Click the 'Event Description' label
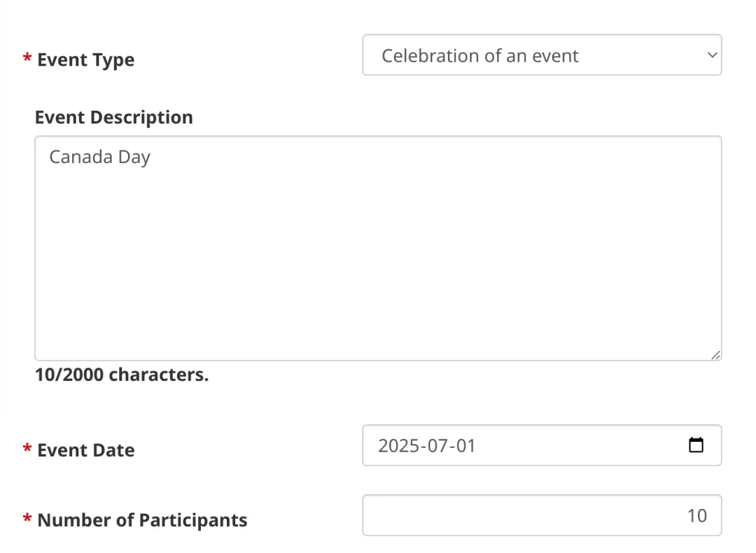Image resolution: width=756 pixels, height=553 pixels. pos(113,117)
